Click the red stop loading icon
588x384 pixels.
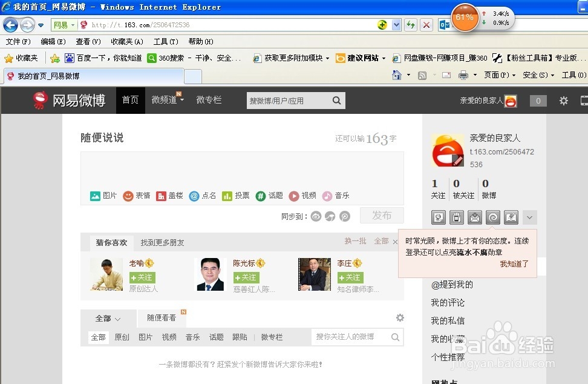tap(426, 25)
